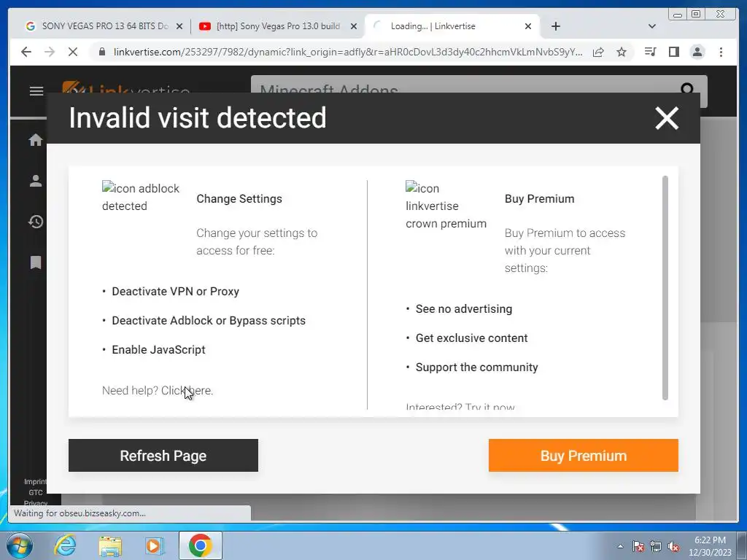Click the Refresh Page button

(x=163, y=455)
